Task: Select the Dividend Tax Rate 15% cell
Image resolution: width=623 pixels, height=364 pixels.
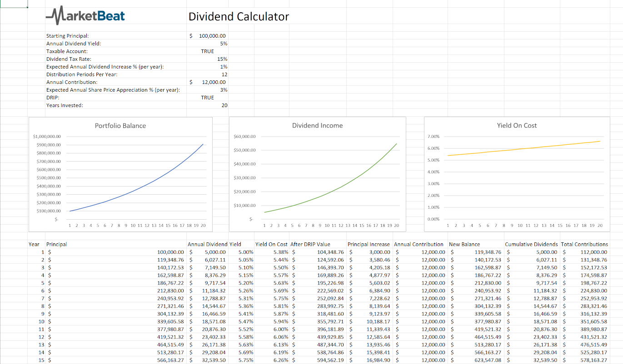Action: tap(222, 59)
